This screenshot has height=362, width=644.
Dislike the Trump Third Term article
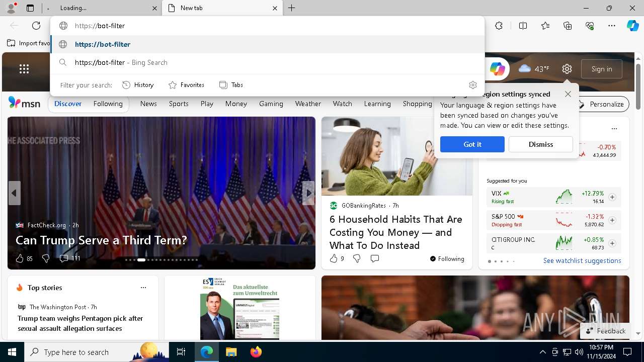tap(46, 258)
